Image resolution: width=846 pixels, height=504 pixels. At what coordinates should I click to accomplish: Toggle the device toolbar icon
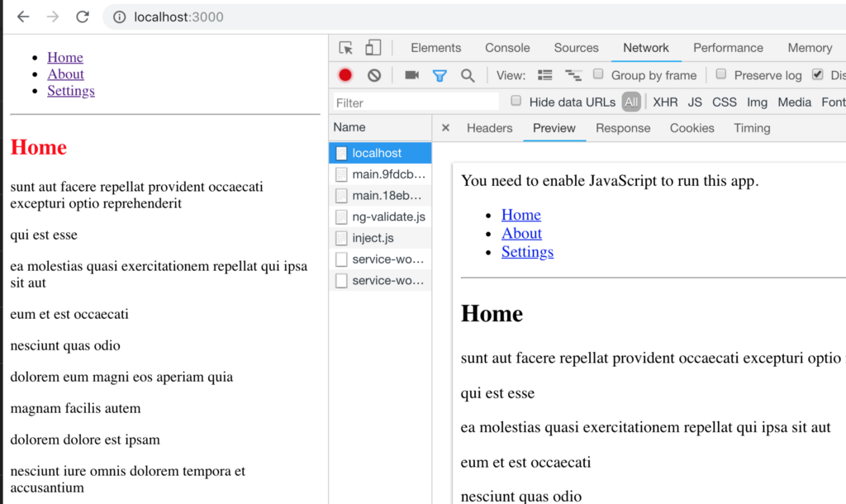point(373,48)
